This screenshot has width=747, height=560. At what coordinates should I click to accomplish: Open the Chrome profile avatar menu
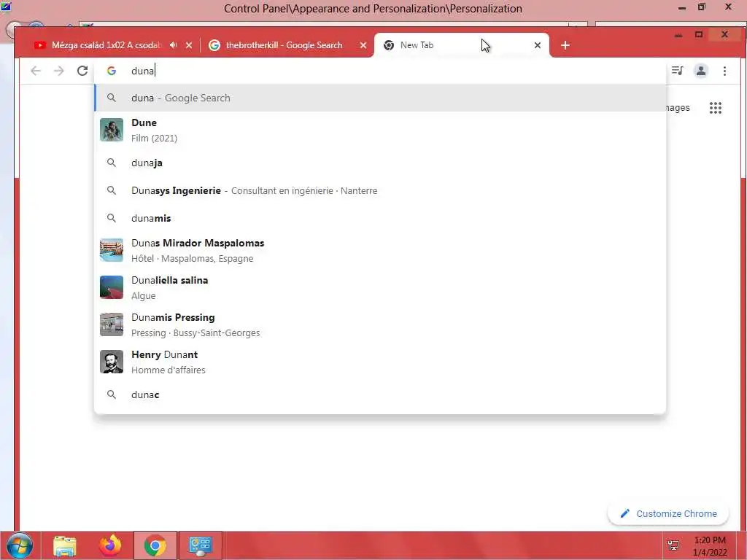click(701, 71)
